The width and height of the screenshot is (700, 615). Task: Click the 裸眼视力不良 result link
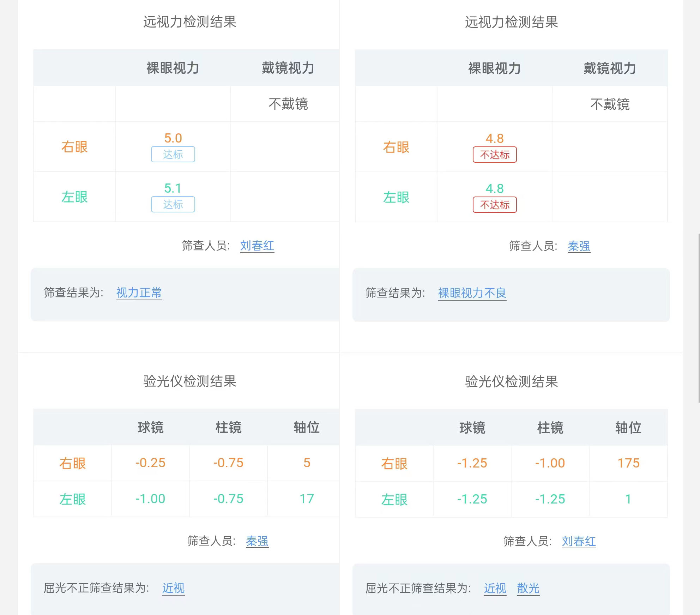[472, 293]
